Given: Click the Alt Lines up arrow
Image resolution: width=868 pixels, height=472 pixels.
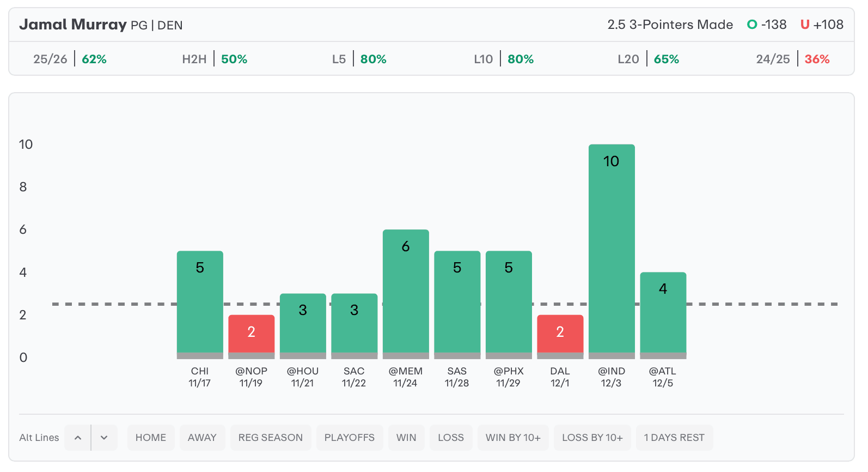Looking at the screenshot, I should coord(78,438).
